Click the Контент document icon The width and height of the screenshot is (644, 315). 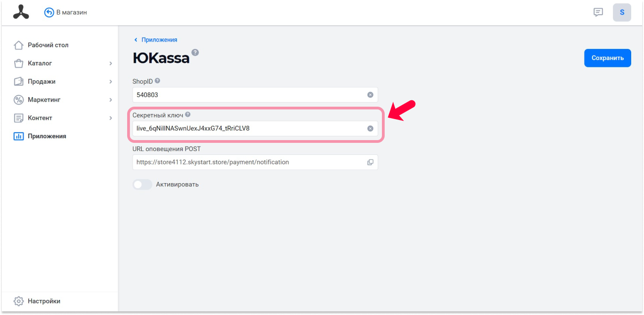click(18, 118)
